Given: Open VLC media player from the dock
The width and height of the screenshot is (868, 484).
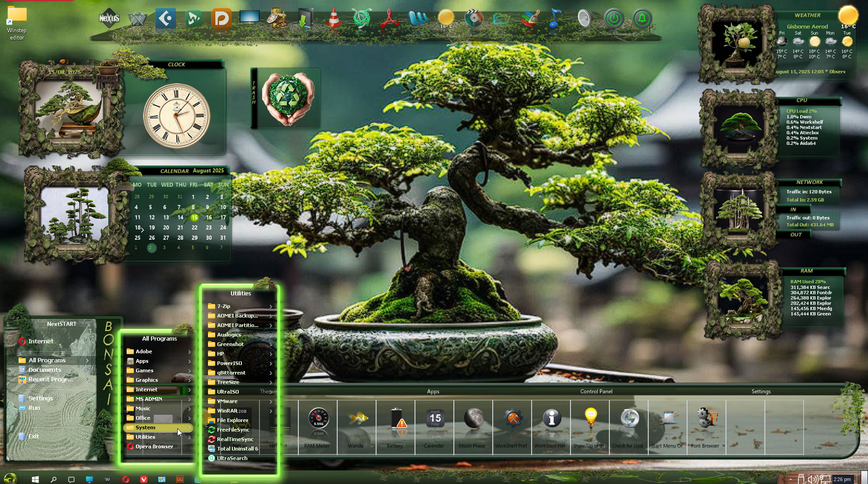Looking at the screenshot, I should [x=334, y=19].
